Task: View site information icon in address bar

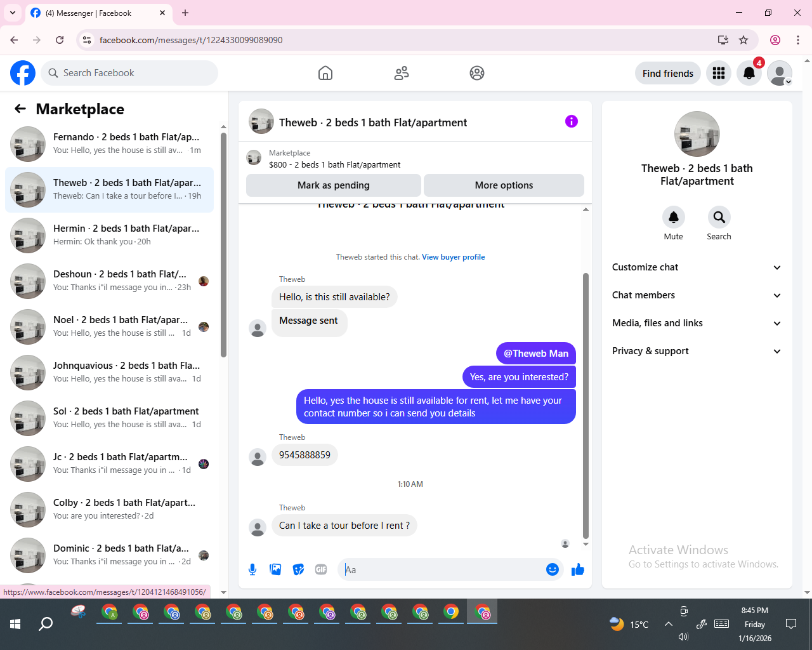Action: tap(87, 40)
